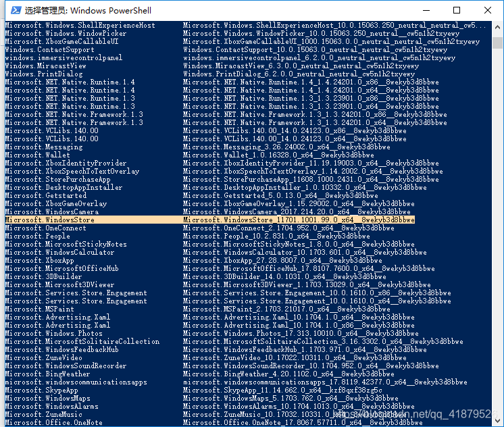Click the Microsoft.People_10.2.831.0_x64 full name
Viewport: 504px width, 427px height.
click(x=276, y=236)
